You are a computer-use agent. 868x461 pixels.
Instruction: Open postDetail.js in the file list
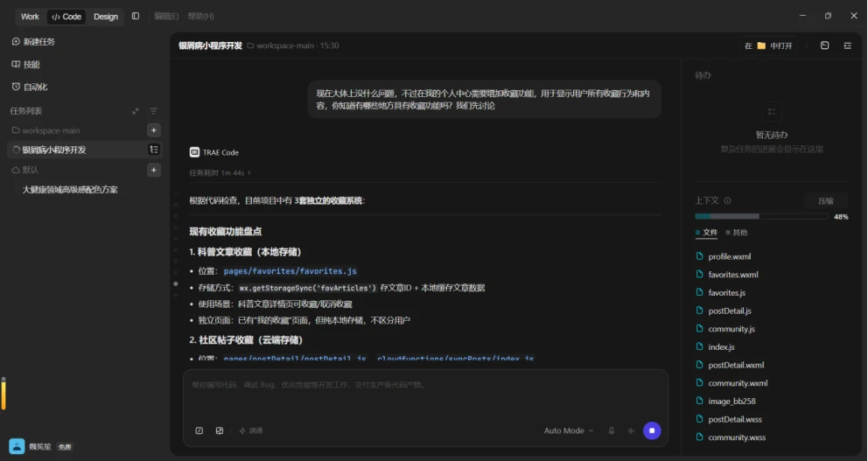pyautogui.click(x=729, y=311)
